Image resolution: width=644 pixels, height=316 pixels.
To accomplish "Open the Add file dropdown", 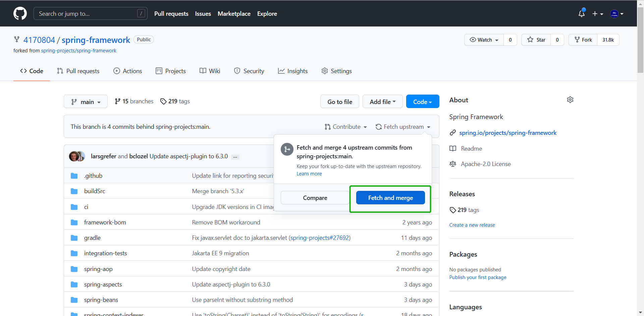I will (x=383, y=101).
